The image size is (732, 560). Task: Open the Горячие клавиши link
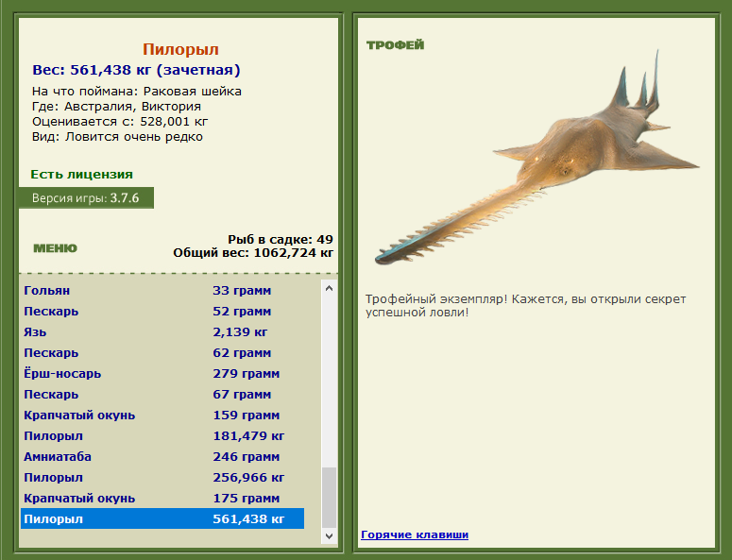tap(415, 535)
